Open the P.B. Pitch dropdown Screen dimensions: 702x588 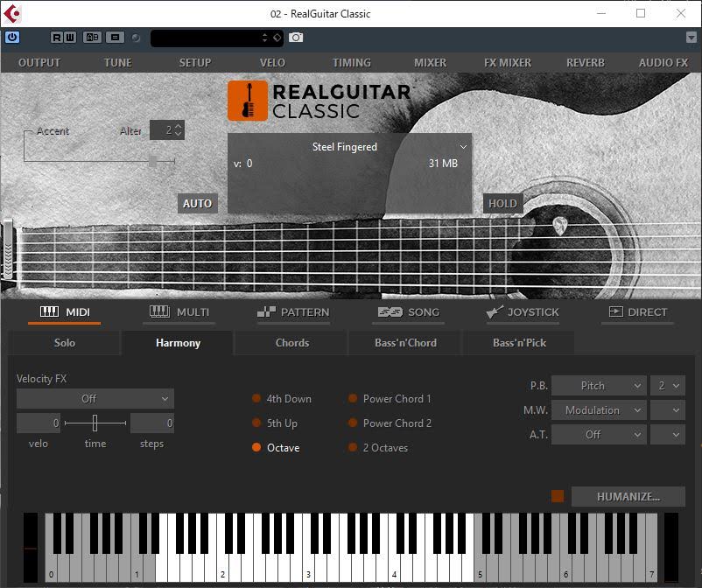click(599, 386)
